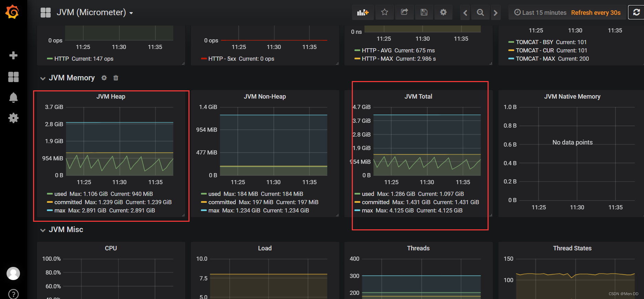Screen dimensions: 644x299
Task: Open the Thread States panel title menu
Action: click(x=572, y=248)
